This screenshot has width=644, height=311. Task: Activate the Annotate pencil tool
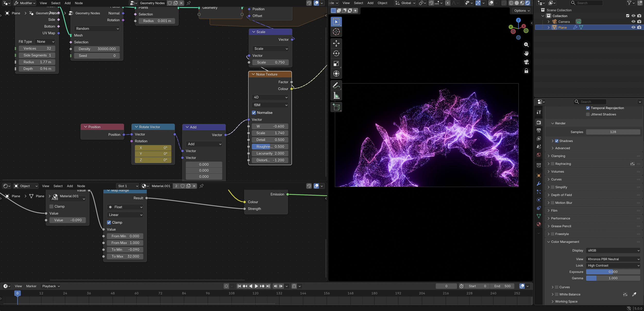coord(336,85)
